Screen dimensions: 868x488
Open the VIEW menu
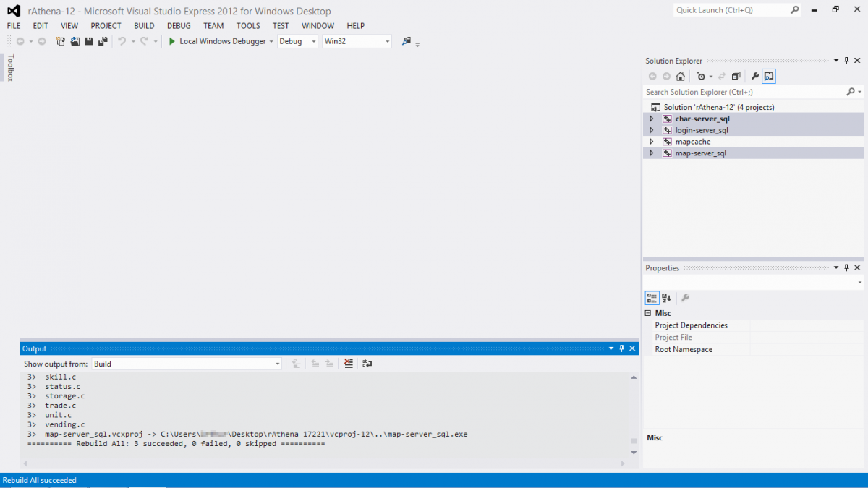click(x=69, y=26)
